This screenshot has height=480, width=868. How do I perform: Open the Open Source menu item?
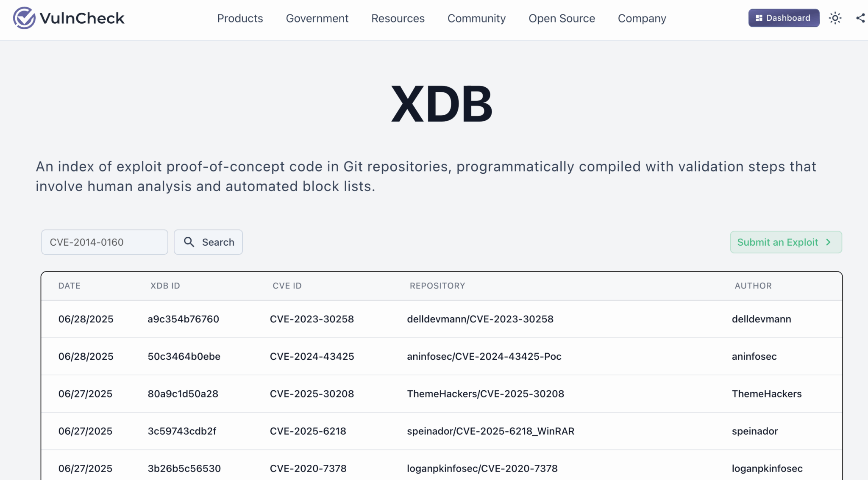(x=562, y=18)
